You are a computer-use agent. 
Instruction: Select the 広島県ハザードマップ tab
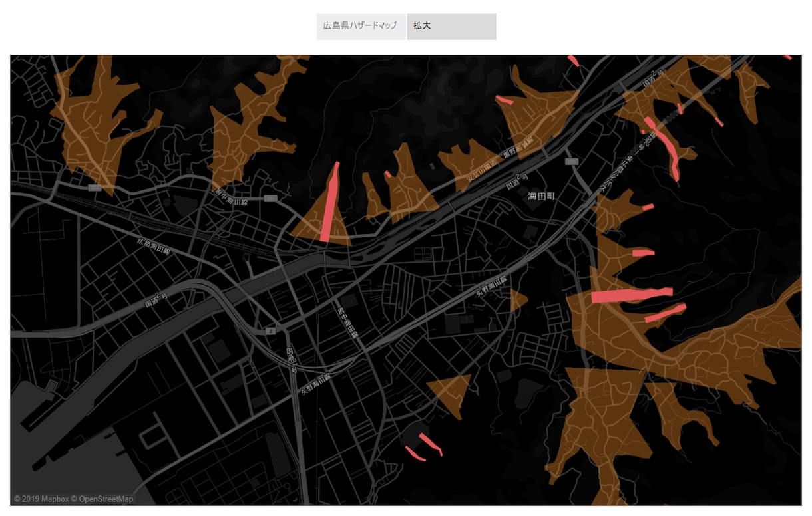361,27
